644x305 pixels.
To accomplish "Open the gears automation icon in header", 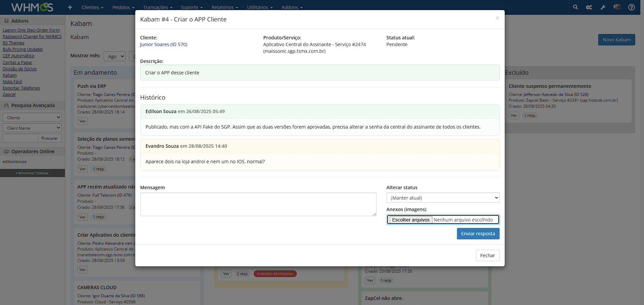I will pos(589,7).
